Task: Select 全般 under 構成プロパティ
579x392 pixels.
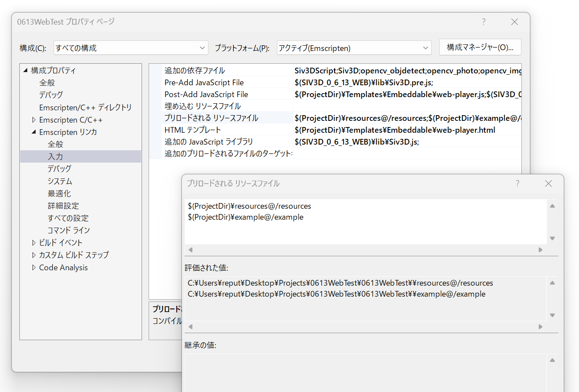Action: pyautogui.click(x=47, y=83)
